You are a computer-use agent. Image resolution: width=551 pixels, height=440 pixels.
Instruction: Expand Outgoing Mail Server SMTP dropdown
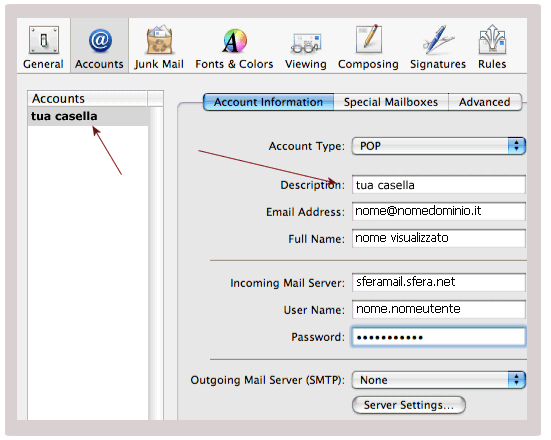pos(439,380)
